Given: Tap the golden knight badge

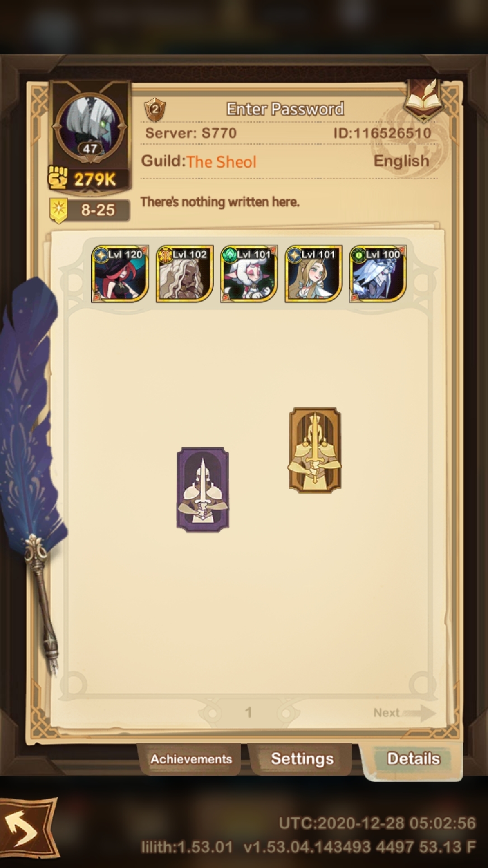Looking at the screenshot, I should 315,450.
